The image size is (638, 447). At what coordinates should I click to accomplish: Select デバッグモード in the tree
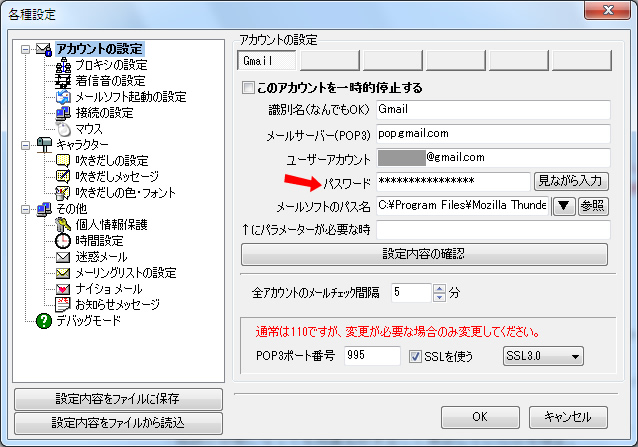pos(89,321)
